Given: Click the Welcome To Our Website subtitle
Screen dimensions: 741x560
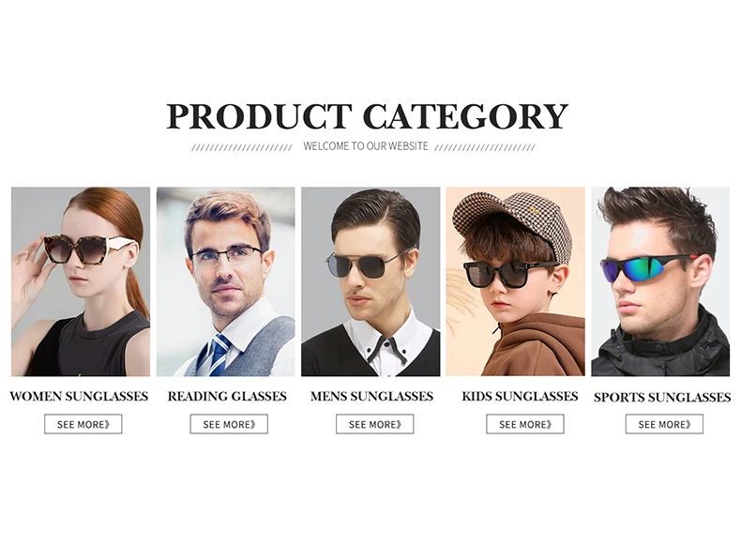Looking at the screenshot, I should tap(366, 146).
